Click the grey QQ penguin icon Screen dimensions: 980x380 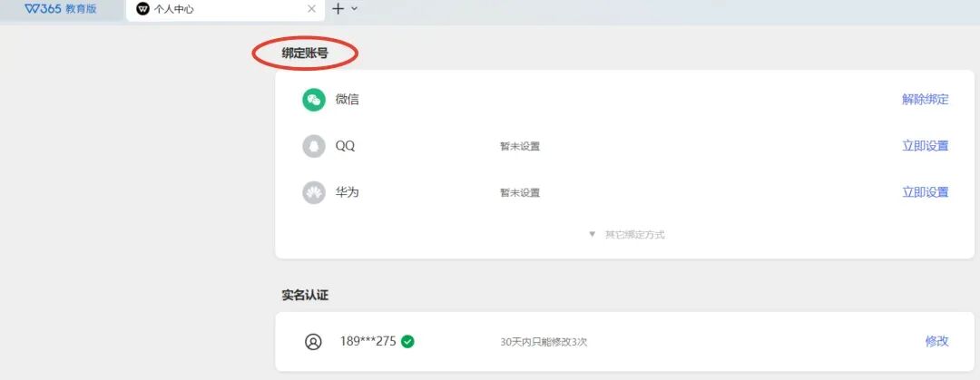[314, 146]
